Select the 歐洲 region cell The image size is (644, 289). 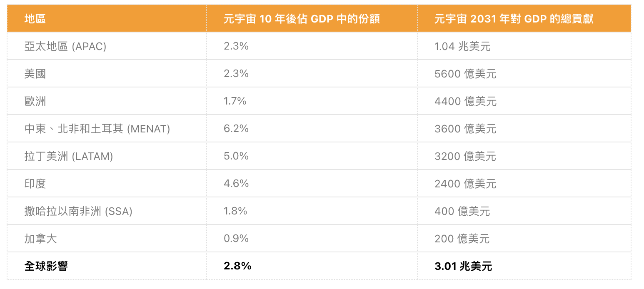coord(35,101)
